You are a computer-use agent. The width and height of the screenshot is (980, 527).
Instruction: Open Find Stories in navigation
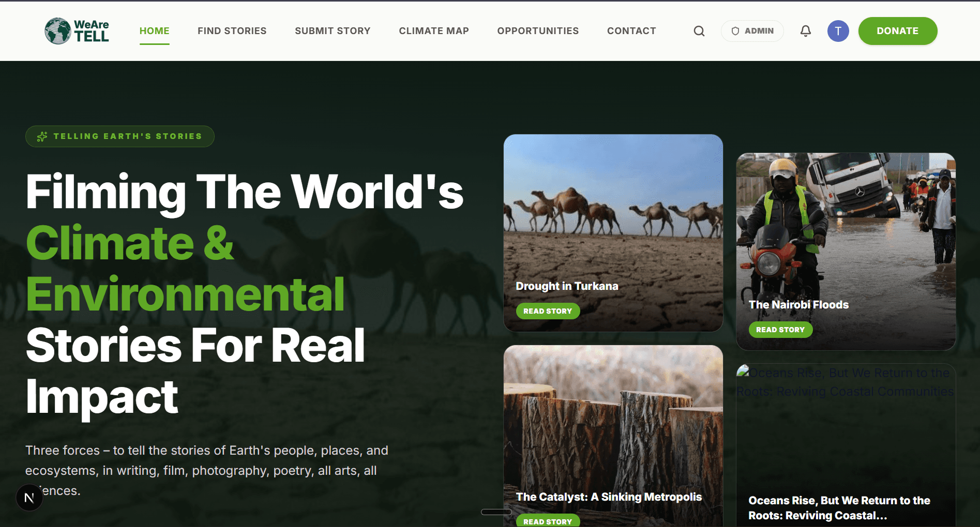(232, 31)
